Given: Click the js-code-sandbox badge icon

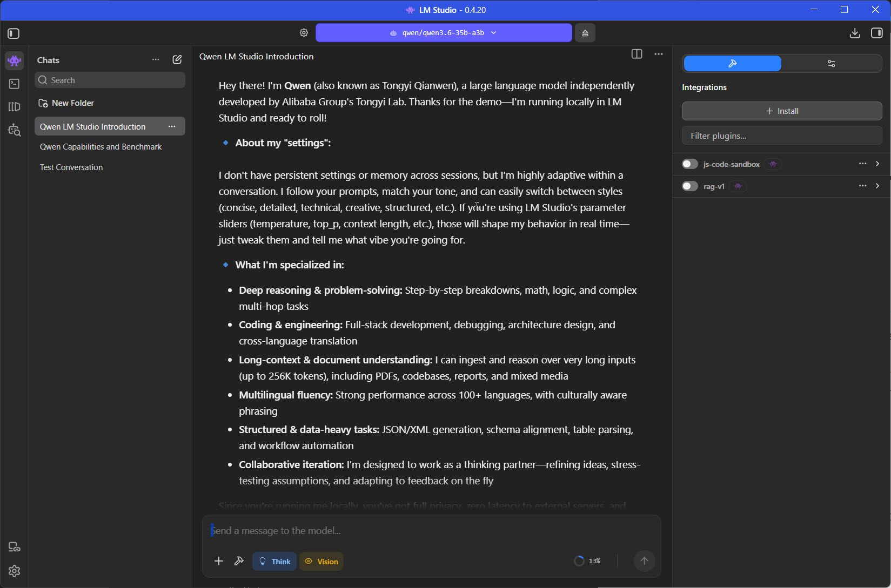Looking at the screenshot, I should [773, 164].
